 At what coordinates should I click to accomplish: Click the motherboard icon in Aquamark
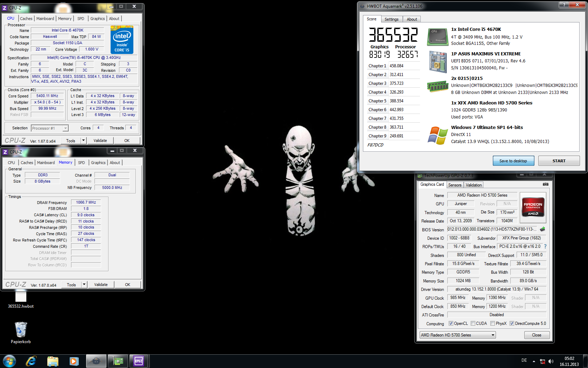tap(437, 62)
